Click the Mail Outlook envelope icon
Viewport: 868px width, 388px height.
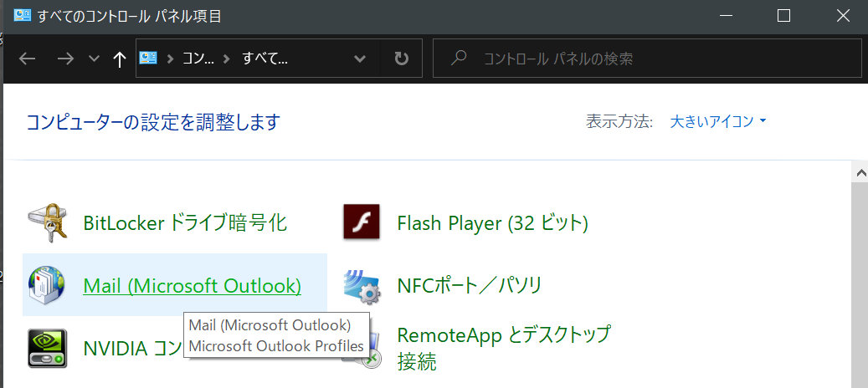[47, 285]
